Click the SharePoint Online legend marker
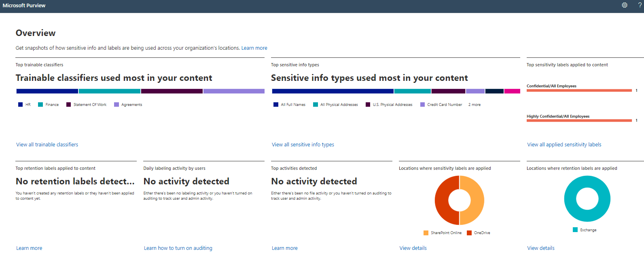Screen dimensions: 644x262 click(x=426, y=233)
